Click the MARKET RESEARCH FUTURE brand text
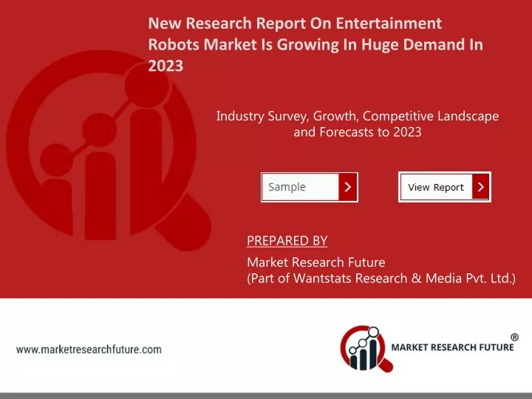Viewport: 532px width, 399px height. 452,347
